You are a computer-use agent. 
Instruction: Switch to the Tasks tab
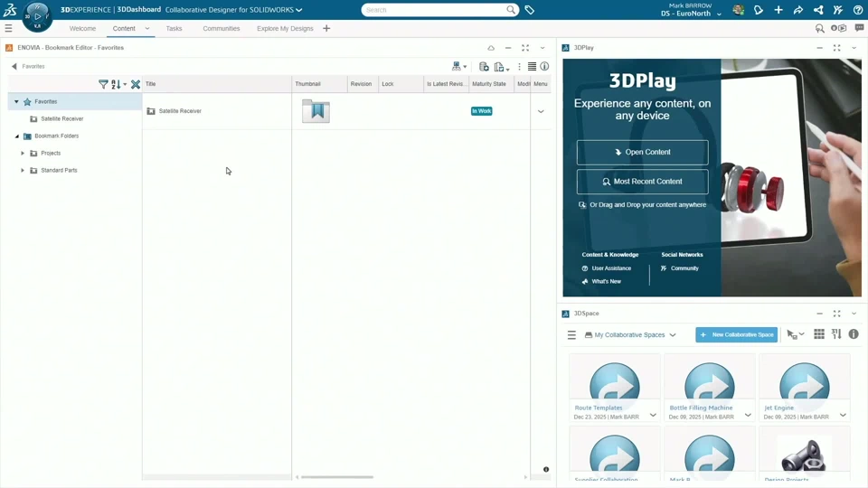tap(174, 28)
